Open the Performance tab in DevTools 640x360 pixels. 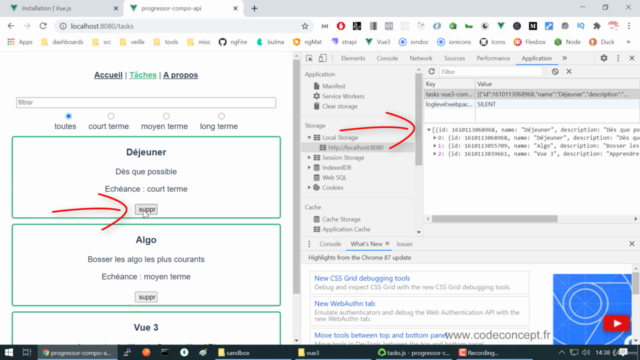[493, 58]
